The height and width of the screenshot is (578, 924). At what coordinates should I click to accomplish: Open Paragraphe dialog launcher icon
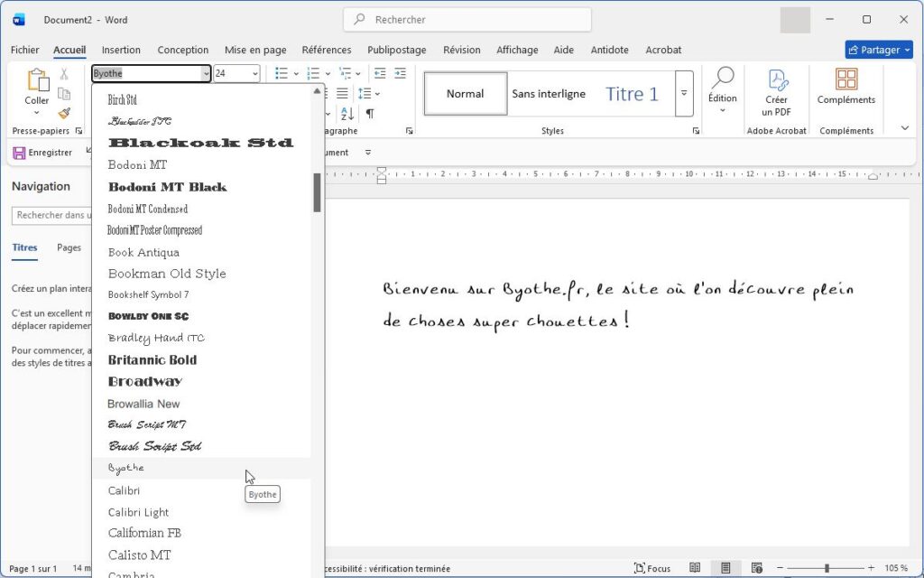pos(410,131)
